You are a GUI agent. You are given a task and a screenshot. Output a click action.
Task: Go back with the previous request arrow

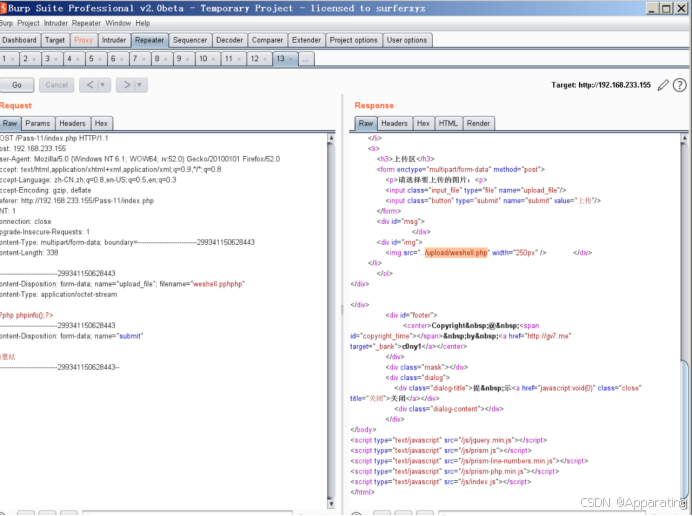click(x=90, y=85)
